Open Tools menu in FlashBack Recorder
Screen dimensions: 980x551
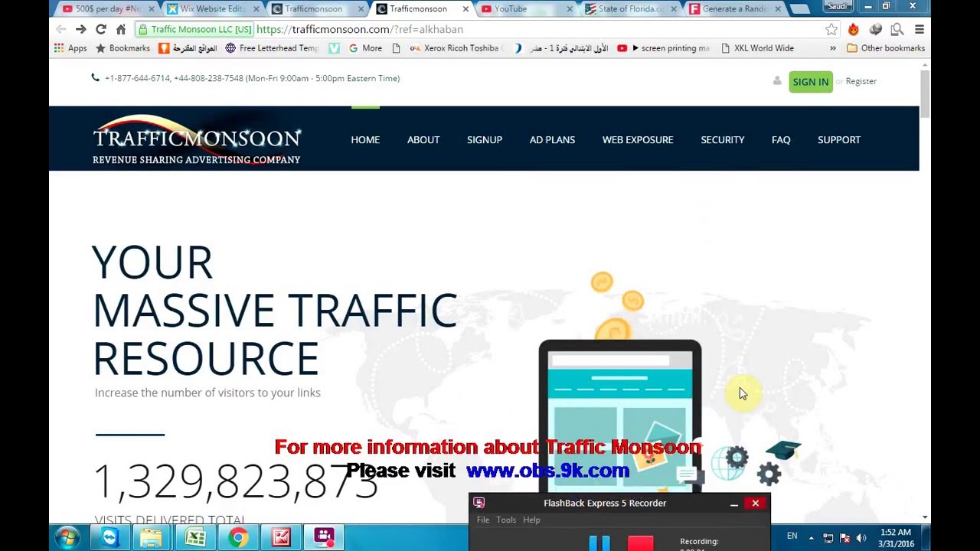pos(506,520)
